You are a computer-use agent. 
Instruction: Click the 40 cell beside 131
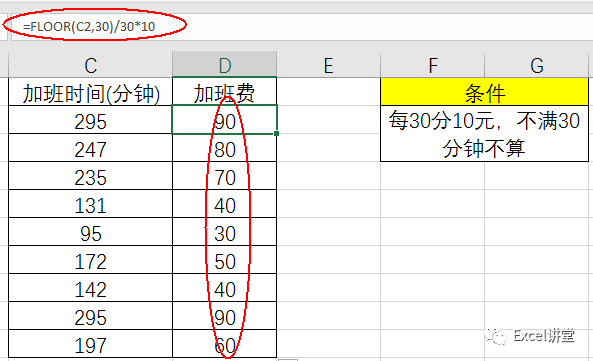225,204
